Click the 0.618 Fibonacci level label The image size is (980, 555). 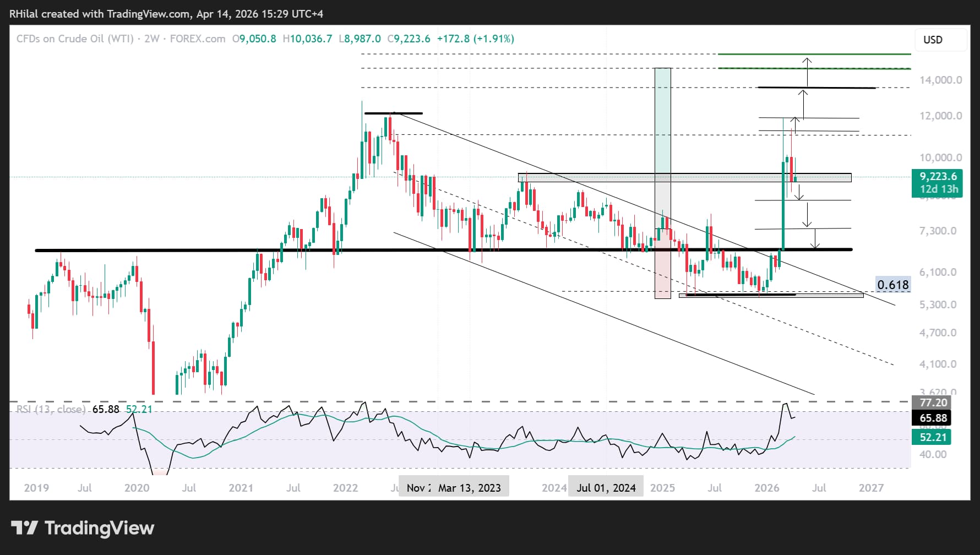tap(893, 285)
